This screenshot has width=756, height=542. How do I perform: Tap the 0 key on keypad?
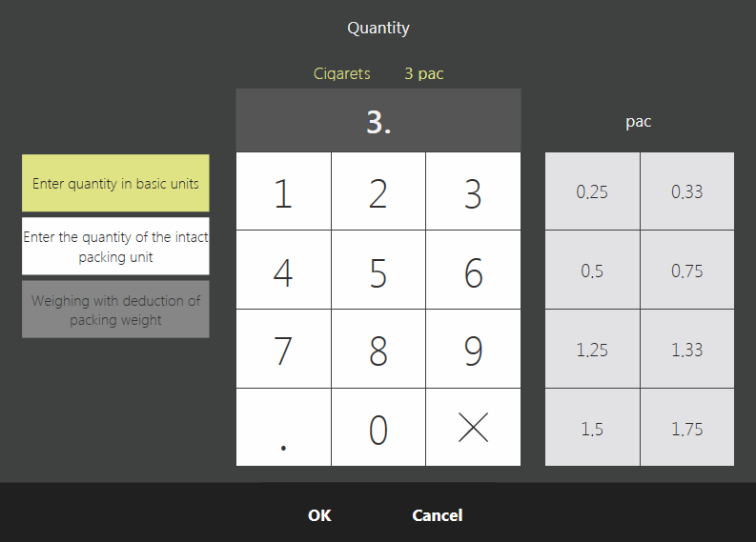coord(378,429)
